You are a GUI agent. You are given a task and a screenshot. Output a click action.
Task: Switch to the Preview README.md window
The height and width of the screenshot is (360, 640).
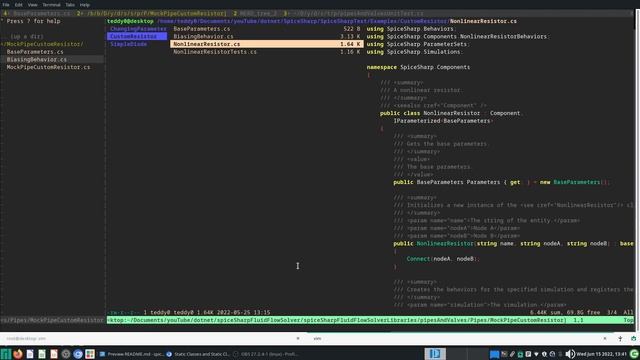(x=131, y=354)
